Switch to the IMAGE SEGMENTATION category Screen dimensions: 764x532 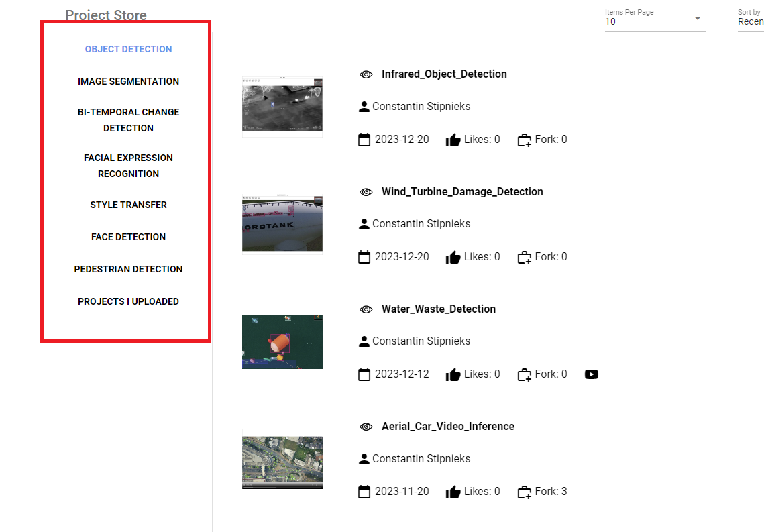click(x=128, y=81)
